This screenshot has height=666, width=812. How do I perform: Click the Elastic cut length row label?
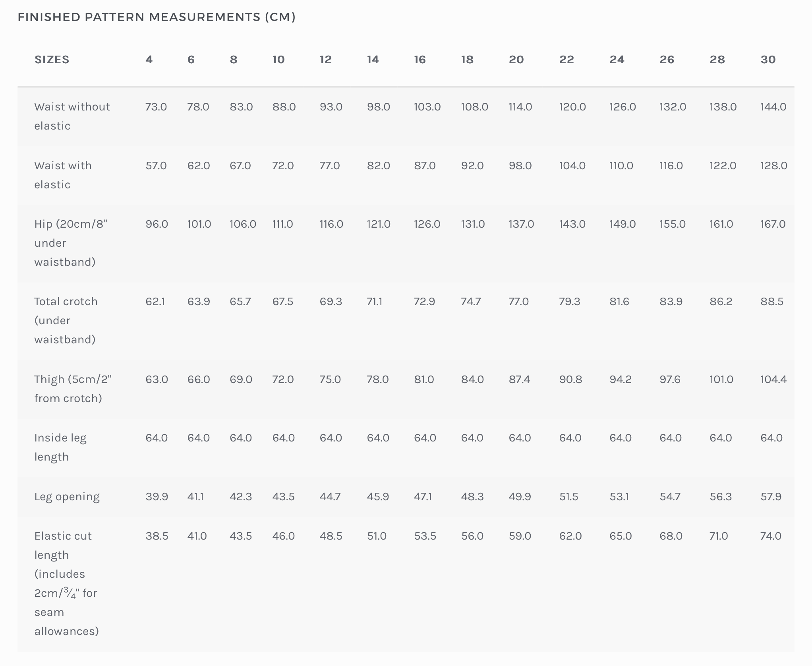[x=66, y=583]
